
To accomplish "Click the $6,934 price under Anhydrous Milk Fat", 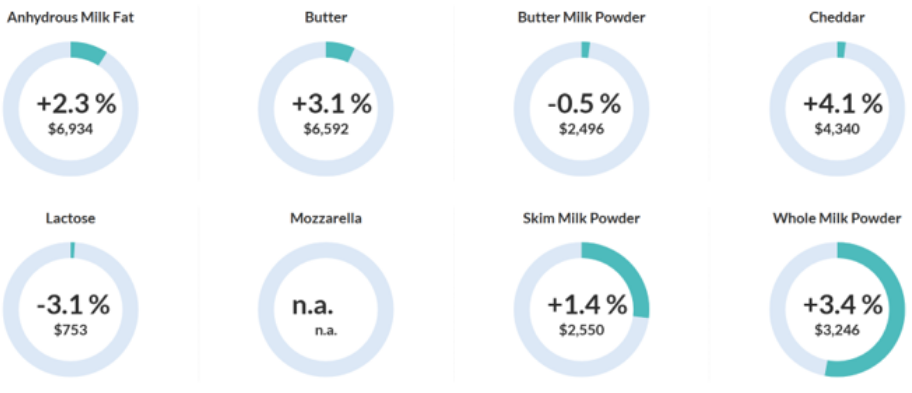I will pyautogui.click(x=70, y=128).
